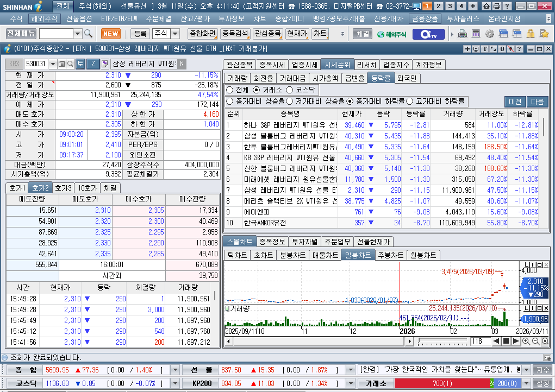The image size is (555, 392).
Task: Click the padlock screen lock icon
Action: point(530,34)
